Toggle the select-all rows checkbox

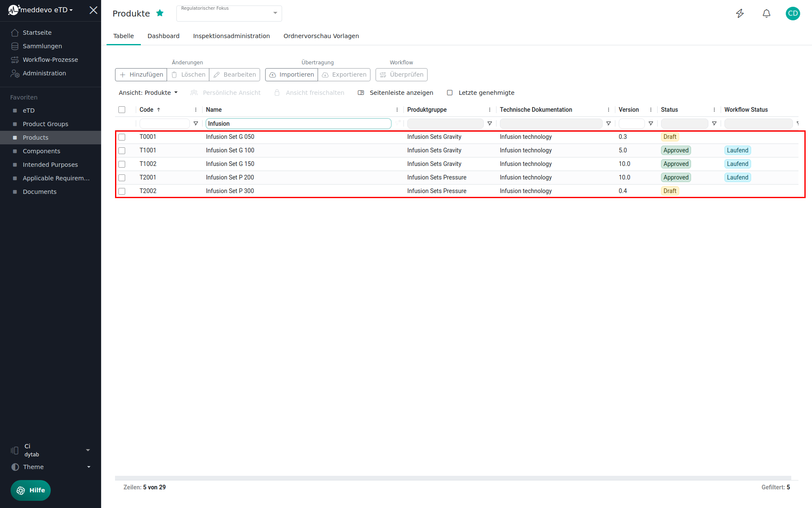(x=122, y=110)
